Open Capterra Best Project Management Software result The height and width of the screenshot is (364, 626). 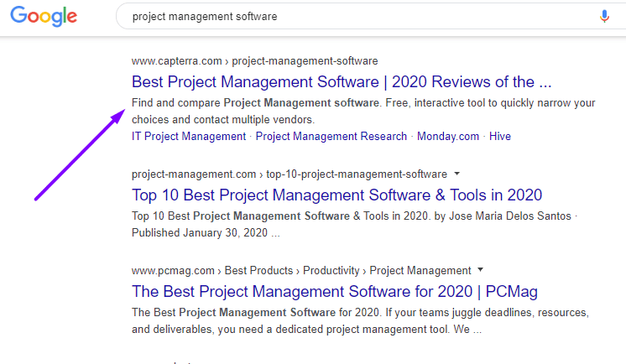point(342,82)
